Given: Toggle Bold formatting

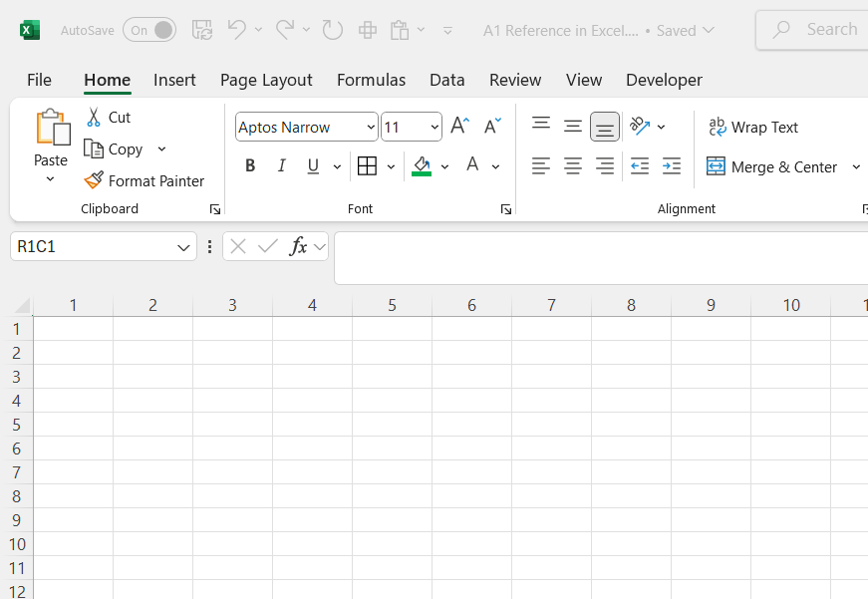Looking at the screenshot, I should (x=250, y=165).
